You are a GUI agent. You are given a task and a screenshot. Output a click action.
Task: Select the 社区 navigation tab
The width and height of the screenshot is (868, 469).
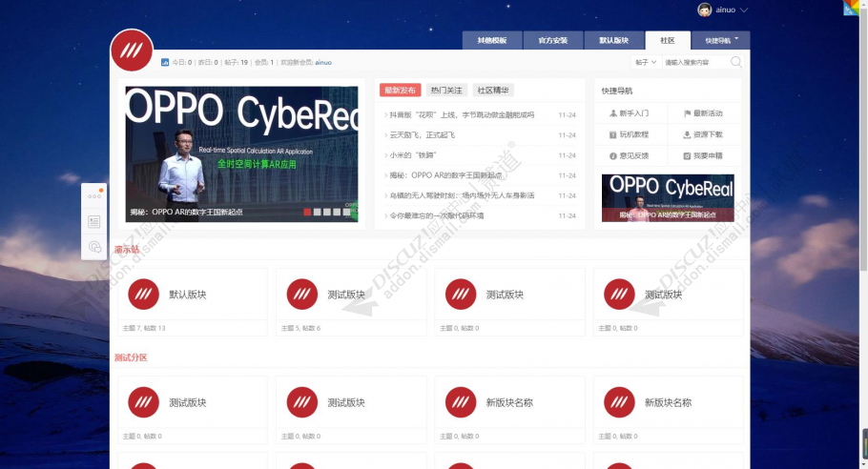coord(668,40)
